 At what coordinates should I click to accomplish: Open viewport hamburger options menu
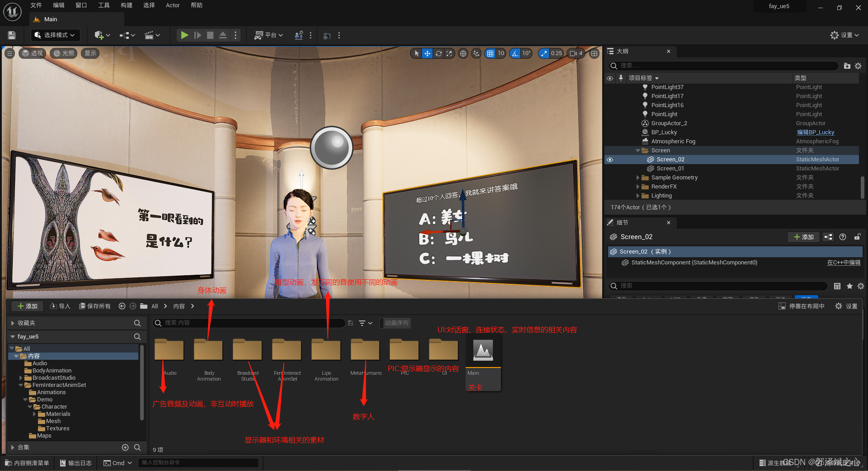click(x=9, y=53)
